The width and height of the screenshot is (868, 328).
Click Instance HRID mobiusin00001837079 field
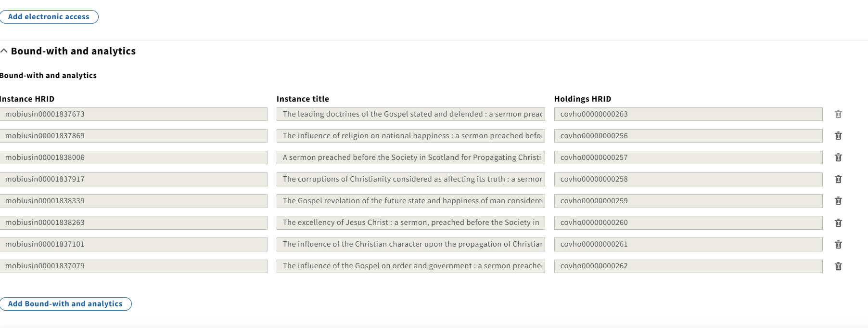click(133, 266)
